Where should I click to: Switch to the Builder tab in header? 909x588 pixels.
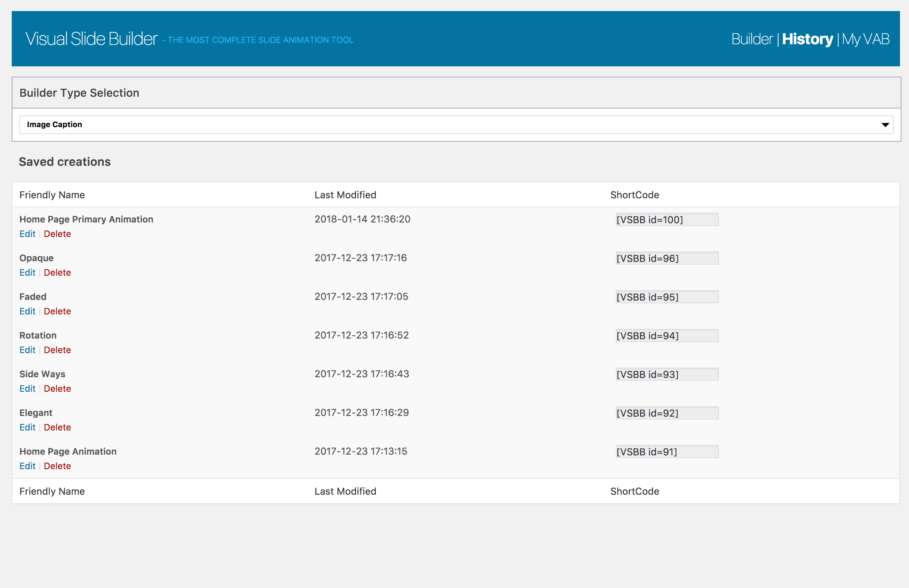[752, 39]
